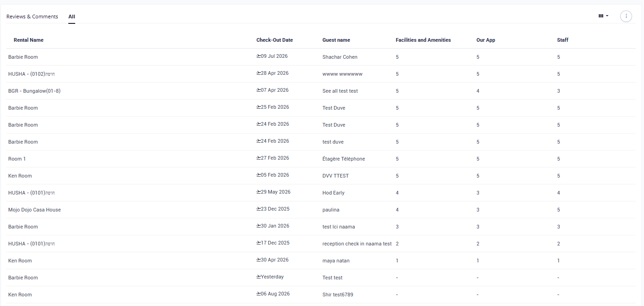Click check-out icon beside 23 Dec 2025

(259, 209)
